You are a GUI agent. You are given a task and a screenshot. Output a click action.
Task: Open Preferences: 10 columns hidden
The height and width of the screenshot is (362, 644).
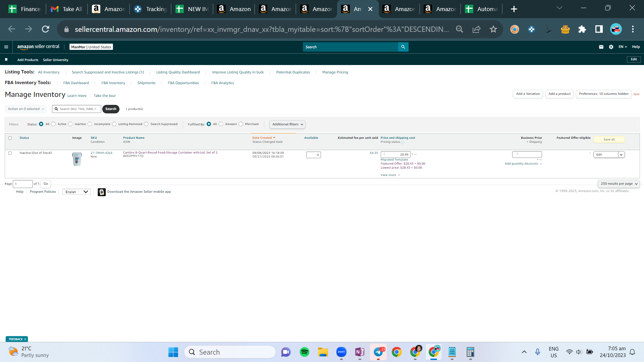point(604,94)
